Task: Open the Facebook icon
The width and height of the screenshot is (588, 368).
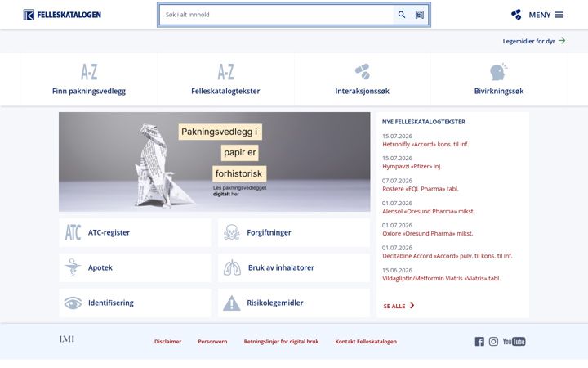Action: pos(479,341)
